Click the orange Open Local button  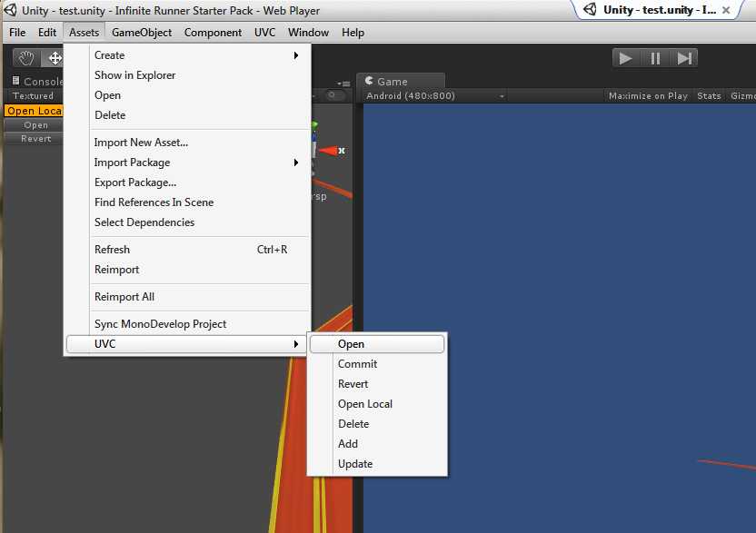point(34,111)
